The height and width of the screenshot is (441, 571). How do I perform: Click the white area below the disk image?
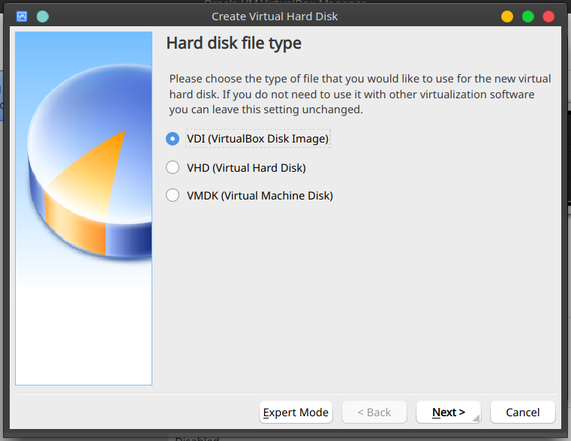point(84,331)
